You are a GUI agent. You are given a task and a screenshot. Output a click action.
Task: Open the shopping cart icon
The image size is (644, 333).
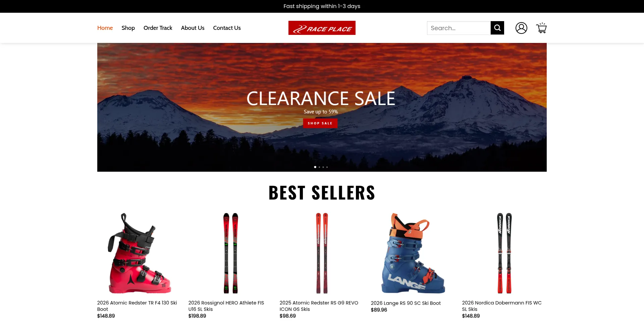541,28
